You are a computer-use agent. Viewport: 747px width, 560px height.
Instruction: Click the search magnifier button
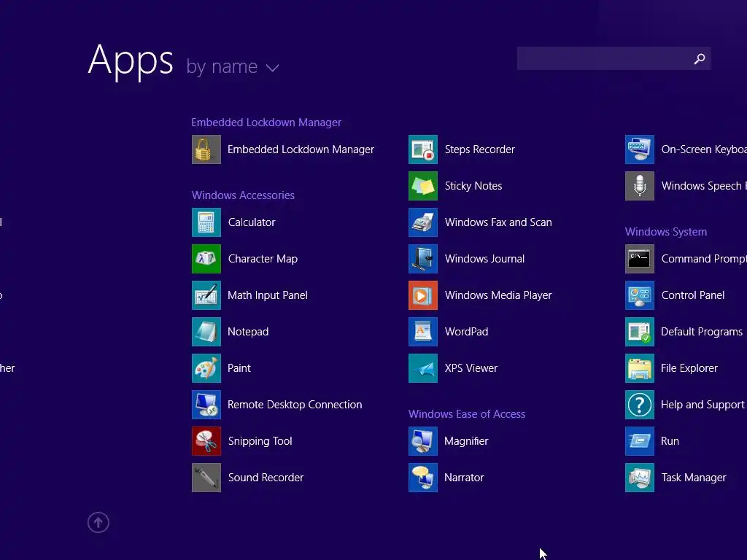(700, 58)
